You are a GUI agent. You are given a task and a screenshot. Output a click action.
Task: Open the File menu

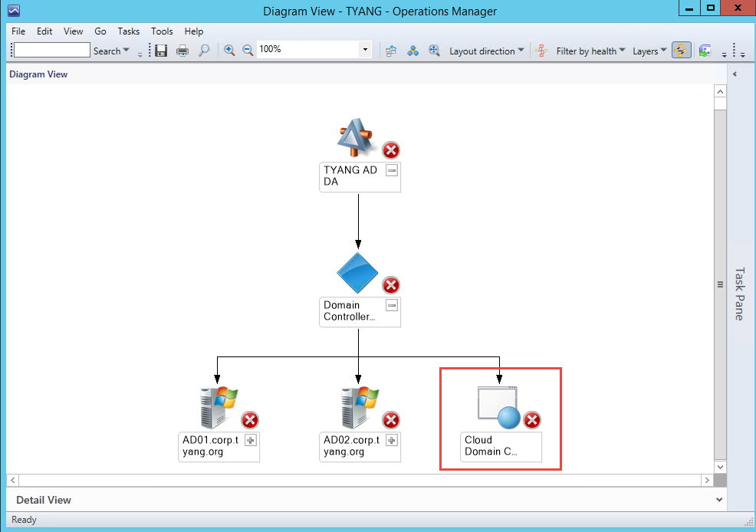18,31
